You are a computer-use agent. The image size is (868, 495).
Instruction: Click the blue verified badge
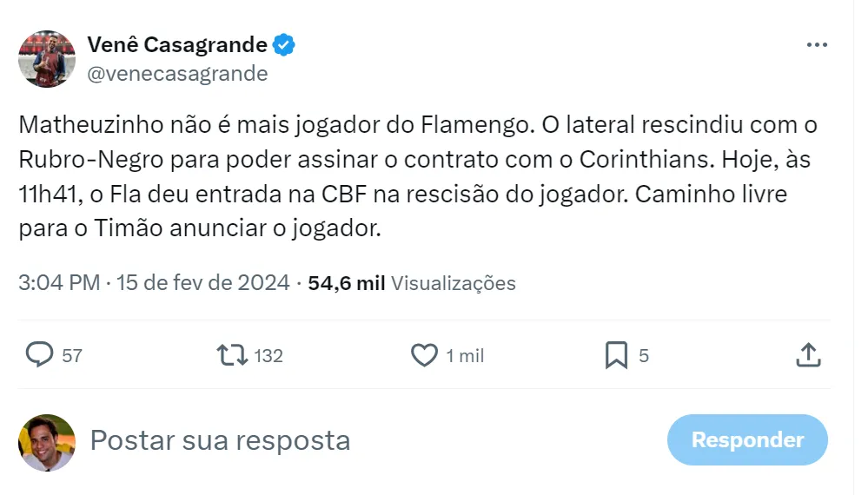285,45
